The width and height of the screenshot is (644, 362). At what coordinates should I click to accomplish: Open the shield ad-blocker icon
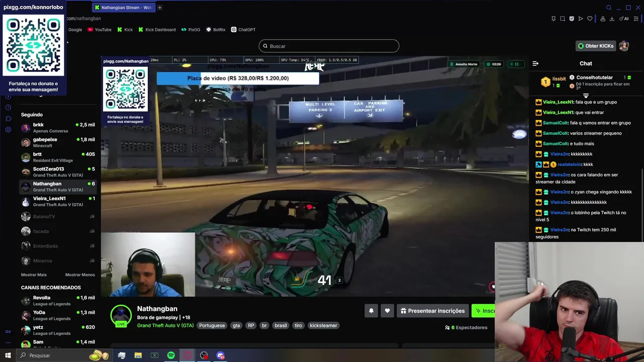[572, 19]
